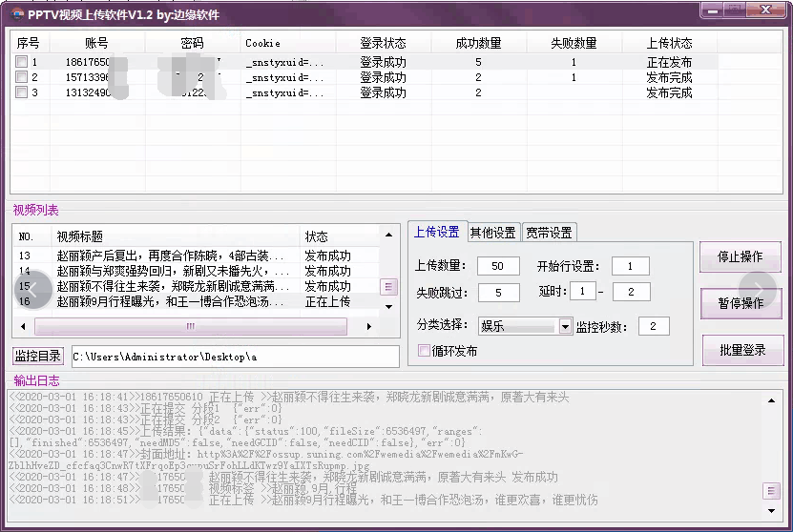
Task: Select video row 13 赵丽颖产后复出
Action: click(197, 256)
